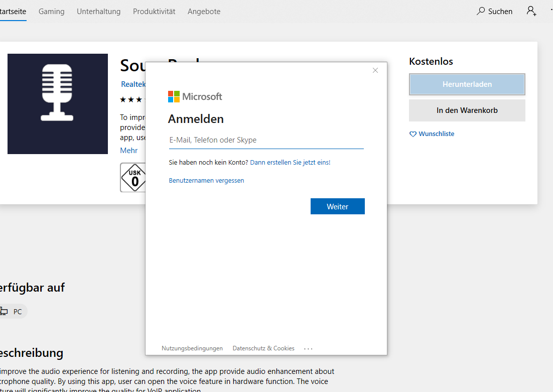Open the Startseite tab
Viewport: 553px width, 392px height.
[13, 12]
